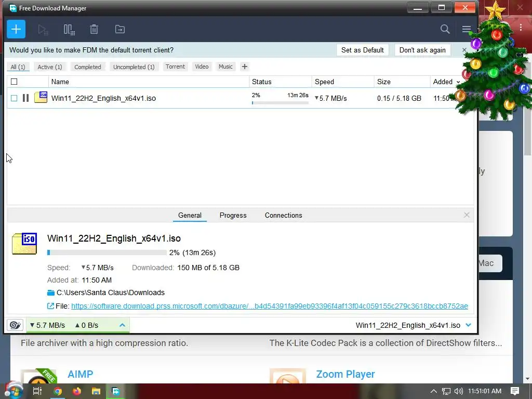The height and width of the screenshot is (399, 532).
Task: Open the Windows Start button
Action: 14,391
